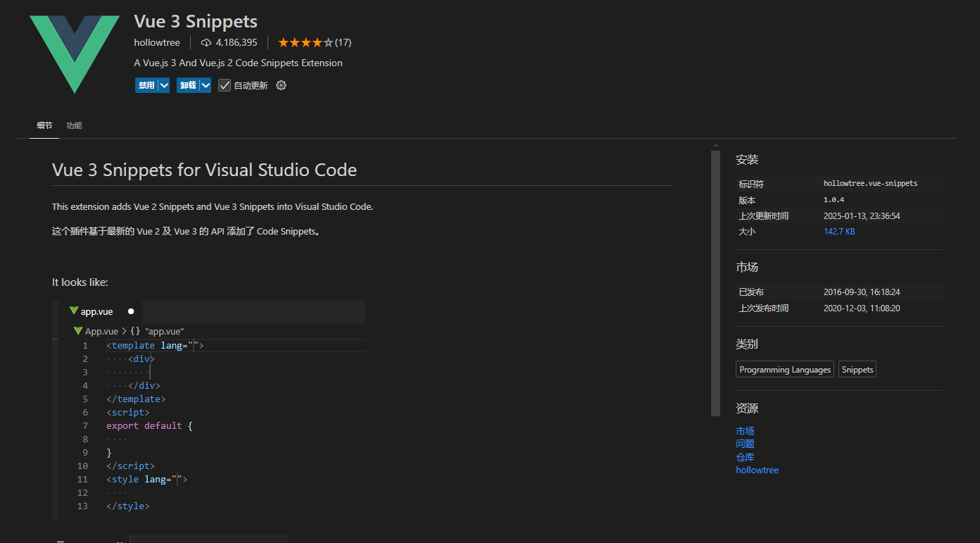Viewport: 980px width, 543px height.
Task: Click the install count cloud download icon
Action: point(206,42)
